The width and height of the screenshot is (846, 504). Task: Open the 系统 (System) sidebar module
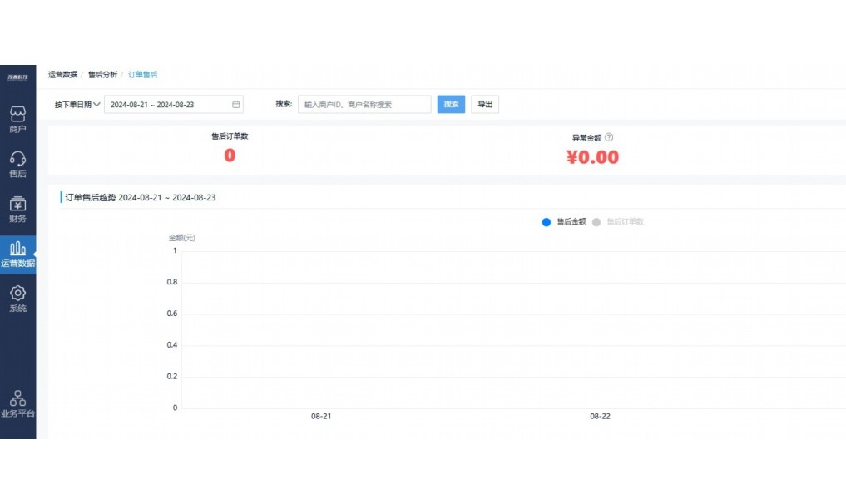pos(17,299)
